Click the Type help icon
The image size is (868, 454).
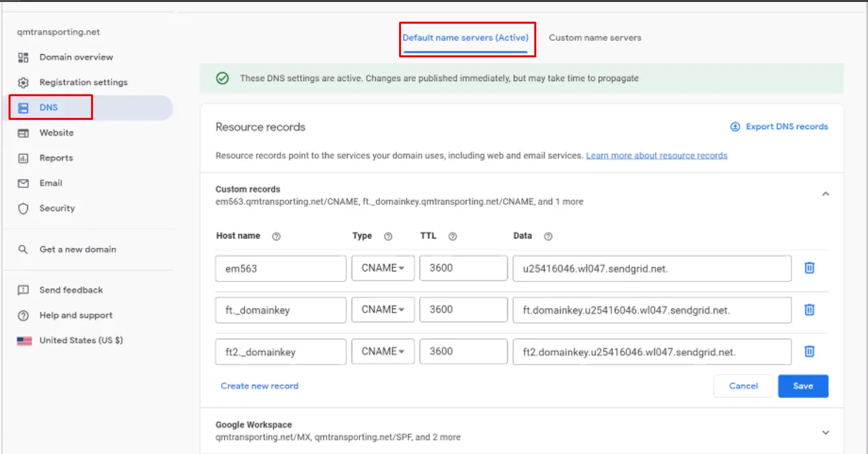[388, 237]
